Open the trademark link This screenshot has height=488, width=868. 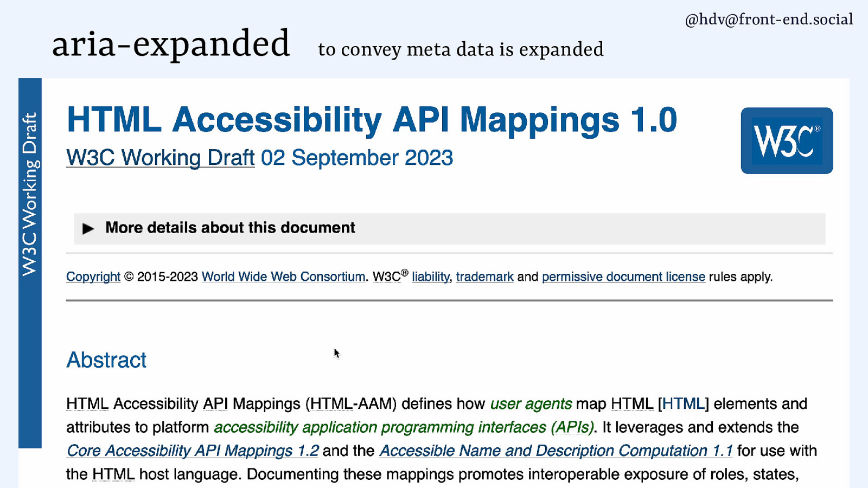[484, 277]
